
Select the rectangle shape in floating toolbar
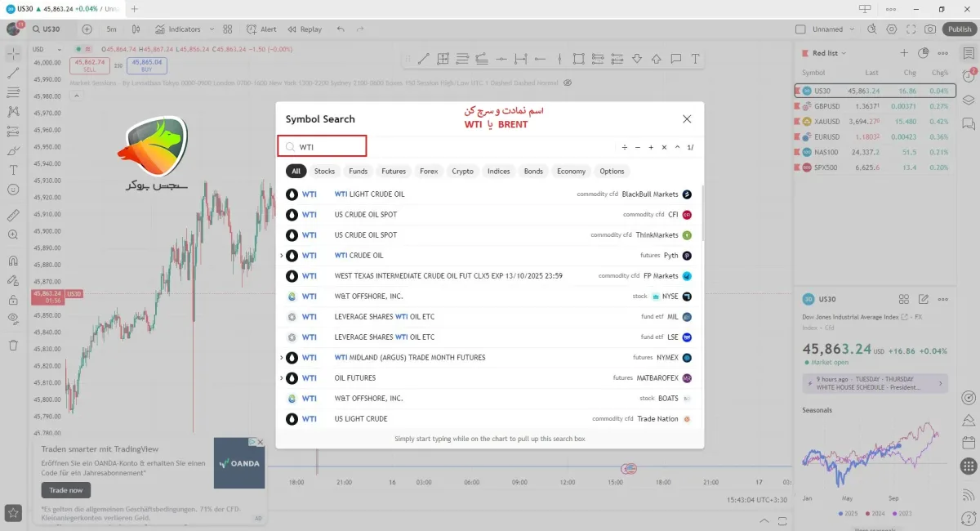click(578, 59)
